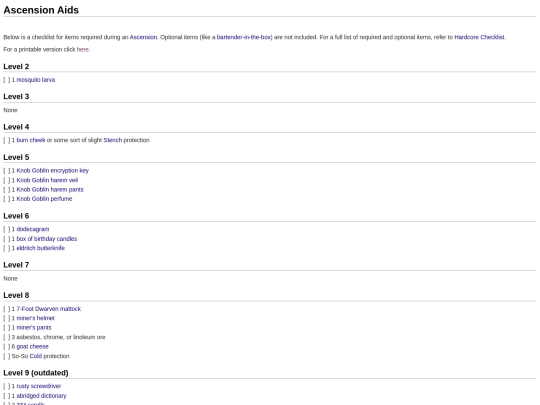Open the rusty screwdriver link
The height and width of the screenshot is (405, 540).
click(x=39, y=386)
